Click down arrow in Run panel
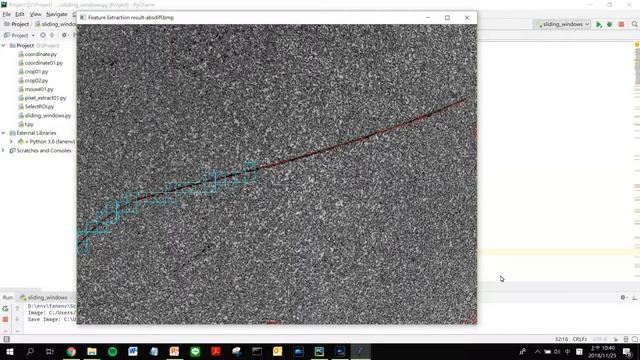 17,319
